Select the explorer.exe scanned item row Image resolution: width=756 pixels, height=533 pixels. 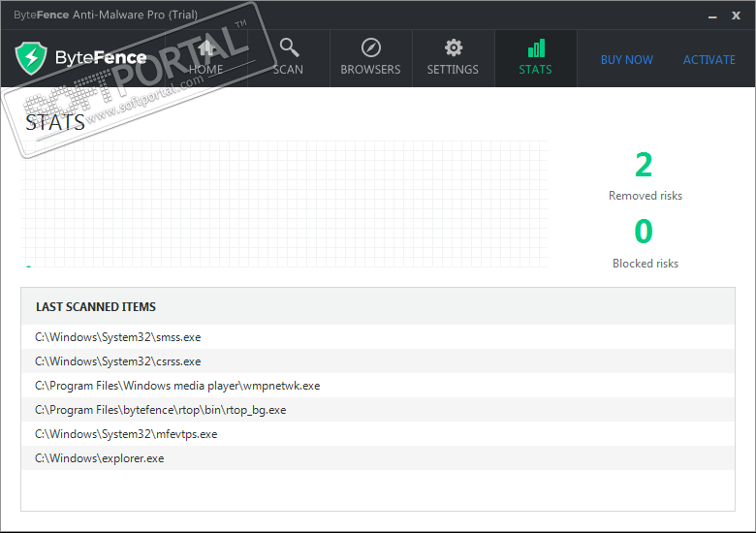click(378, 457)
